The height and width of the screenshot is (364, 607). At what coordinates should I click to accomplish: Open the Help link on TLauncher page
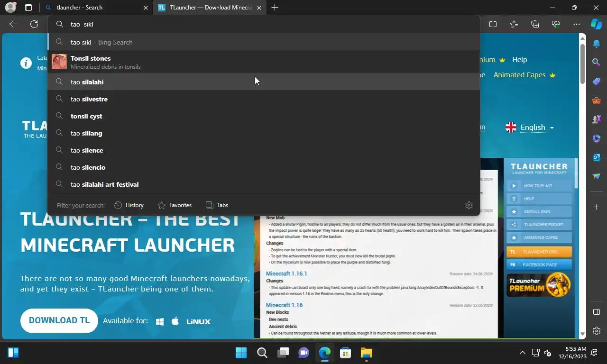(x=519, y=60)
